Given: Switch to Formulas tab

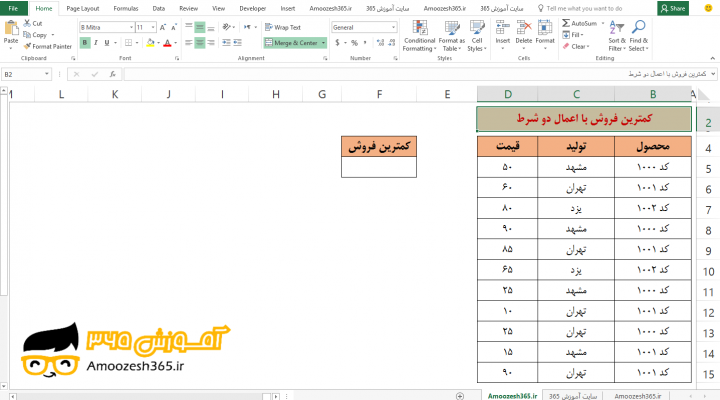Looking at the screenshot, I should click(126, 8).
